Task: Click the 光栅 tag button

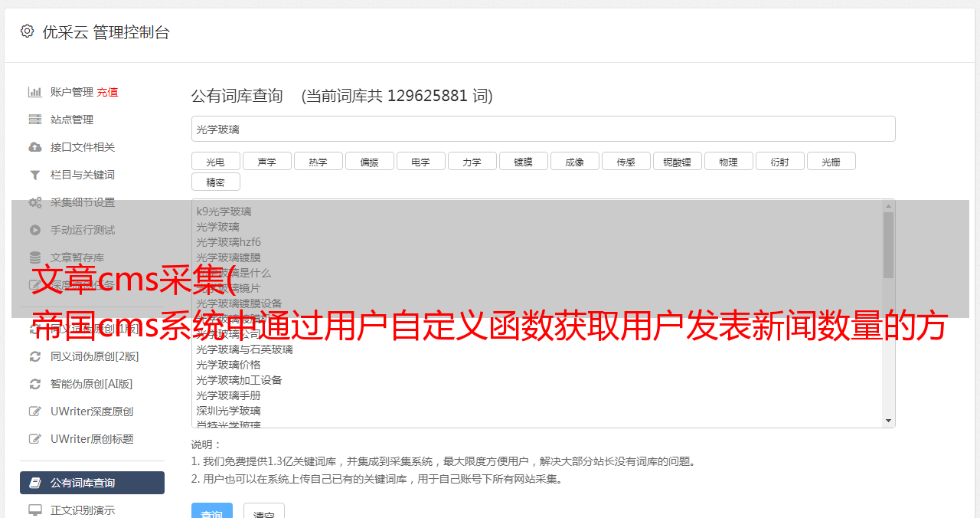Action: pos(831,161)
